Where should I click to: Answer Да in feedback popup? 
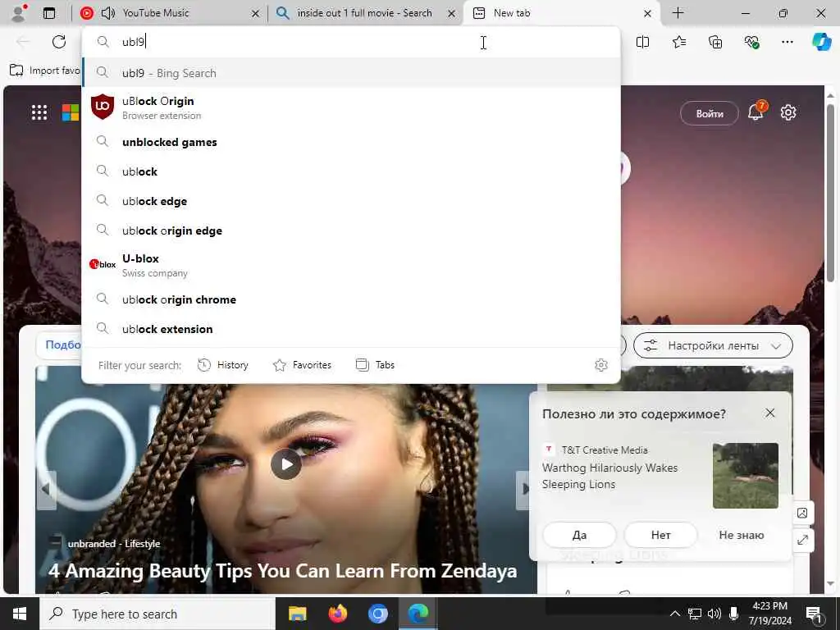(x=579, y=535)
